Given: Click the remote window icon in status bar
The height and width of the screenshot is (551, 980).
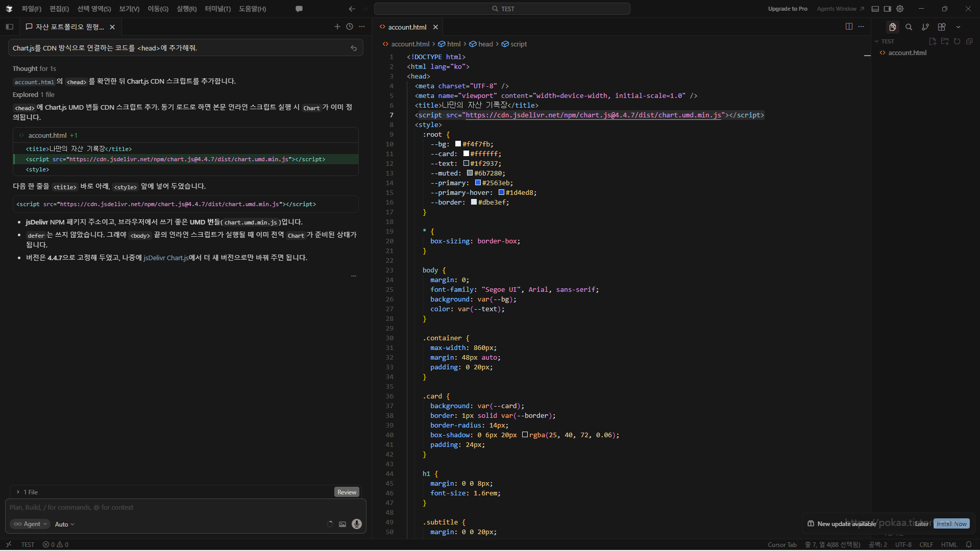Looking at the screenshot, I should coord(9,544).
